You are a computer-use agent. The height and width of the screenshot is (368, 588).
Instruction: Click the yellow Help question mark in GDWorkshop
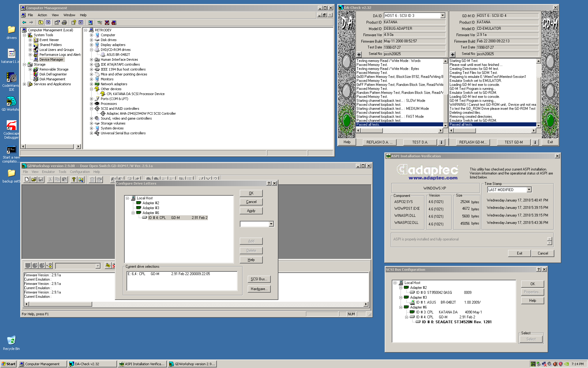pos(73,179)
